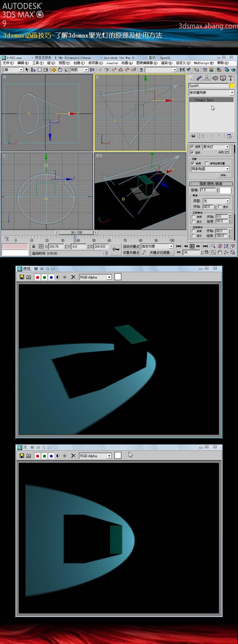Click the Zoom magnifier viewport icon
Image resolution: width=238 pixels, height=644 pixels.
[x=213, y=246]
